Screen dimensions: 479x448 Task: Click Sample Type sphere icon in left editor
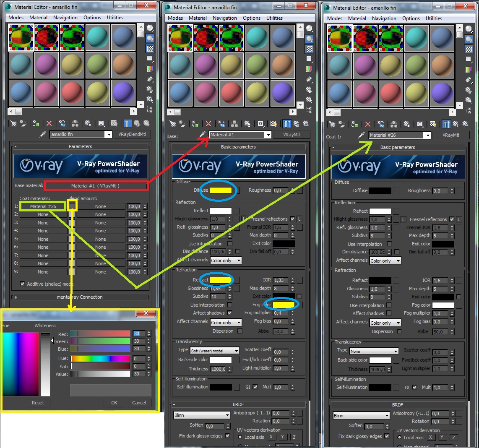click(150, 29)
